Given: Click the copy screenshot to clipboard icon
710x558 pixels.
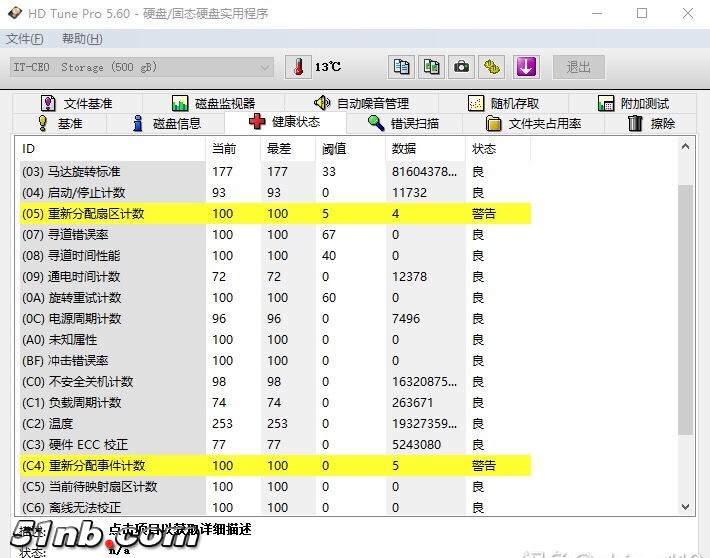Looking at the screenshot, I should click(431, 67).
